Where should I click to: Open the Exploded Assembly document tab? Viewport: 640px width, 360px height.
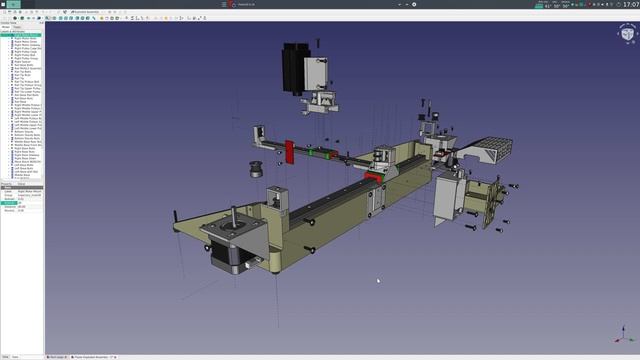click(93, 357)
